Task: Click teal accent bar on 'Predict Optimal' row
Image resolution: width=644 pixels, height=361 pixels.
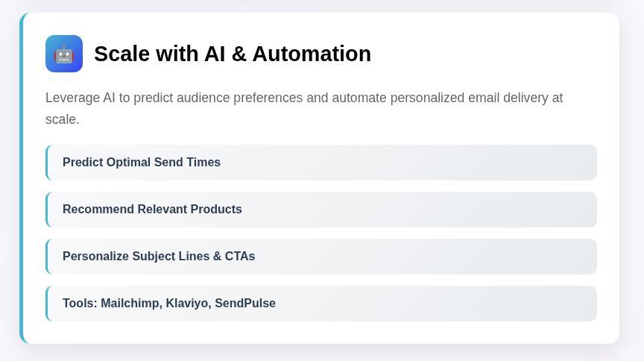Action: pos(47,163)
